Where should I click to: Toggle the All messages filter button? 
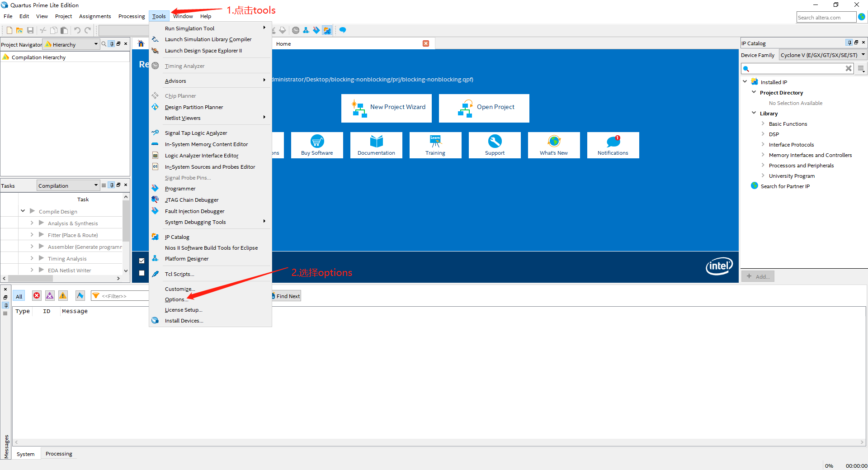click(x=19, y=296)
